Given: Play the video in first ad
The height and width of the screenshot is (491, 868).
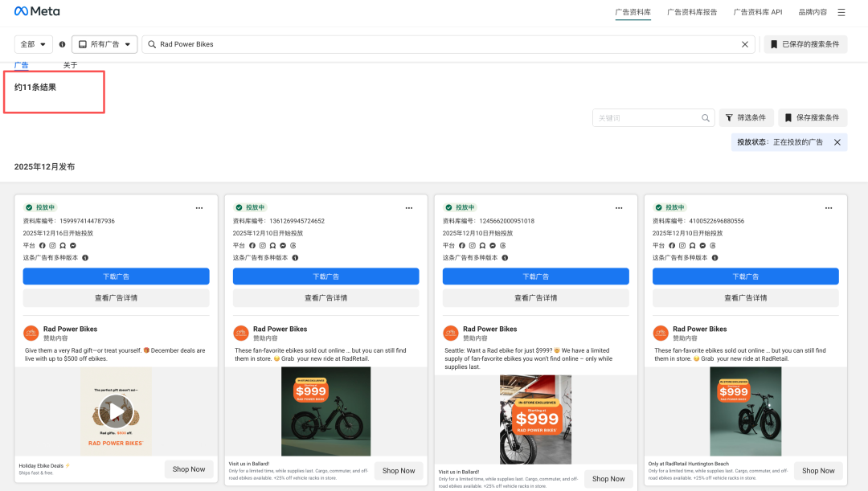Looking at the screenshot, I should 117,411.
